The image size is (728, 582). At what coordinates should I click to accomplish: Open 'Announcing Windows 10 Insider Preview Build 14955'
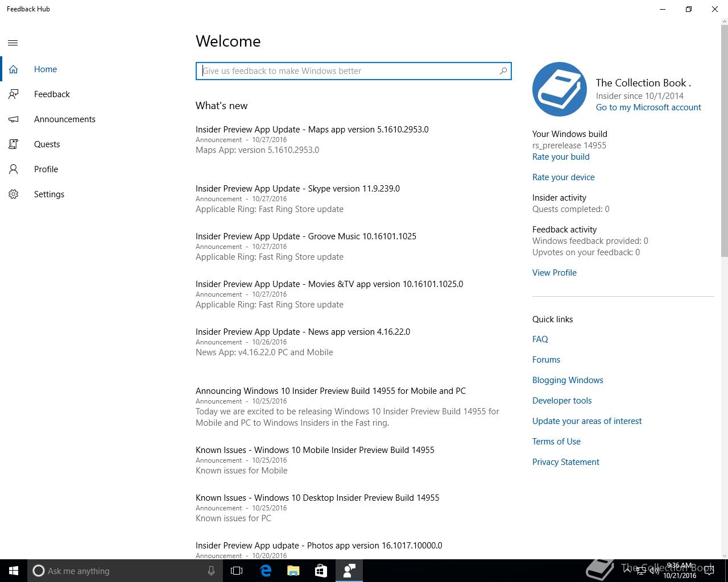pos(330,391)
